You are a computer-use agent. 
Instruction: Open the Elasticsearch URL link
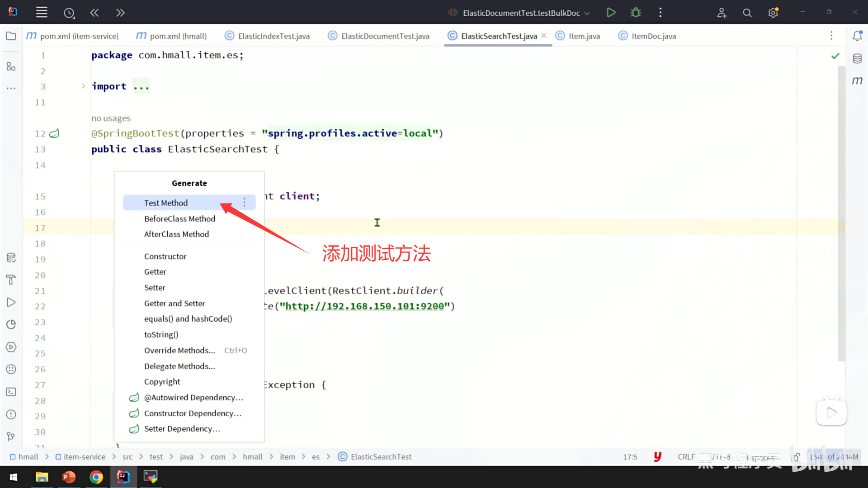pos(364,306)
